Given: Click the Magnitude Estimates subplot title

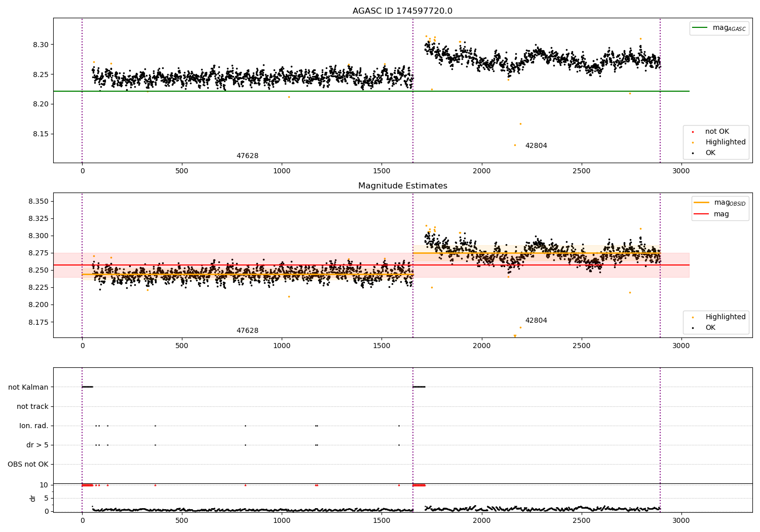Looking at the screenshot, I should tap(402, 186).
